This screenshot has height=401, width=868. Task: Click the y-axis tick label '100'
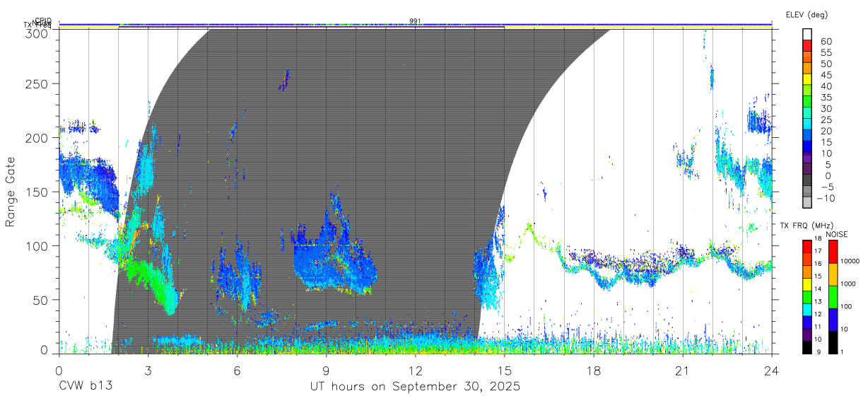coord(37,245)
